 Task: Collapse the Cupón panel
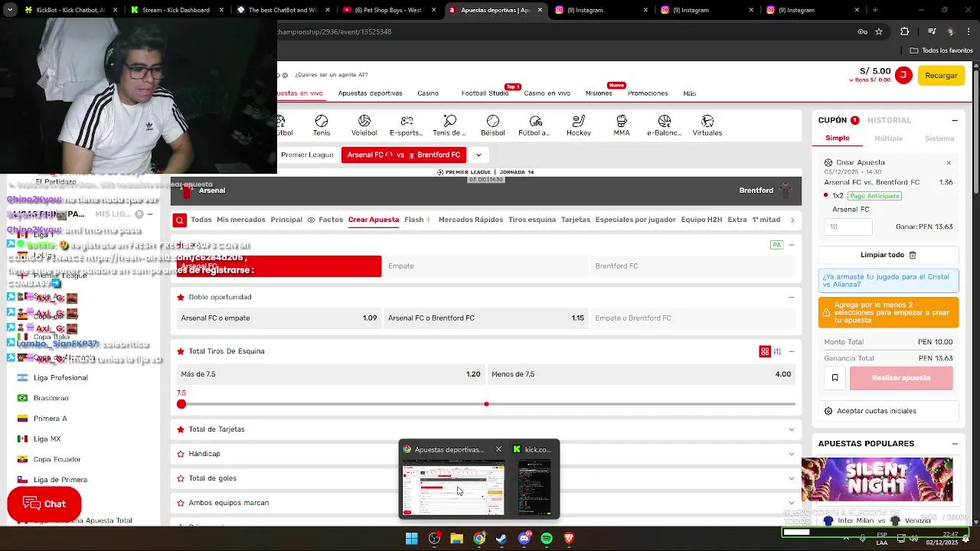point(955,120)
